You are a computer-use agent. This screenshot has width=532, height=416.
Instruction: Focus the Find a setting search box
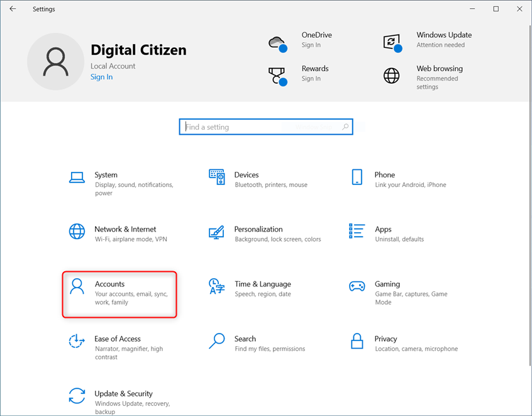coord(266,126)
